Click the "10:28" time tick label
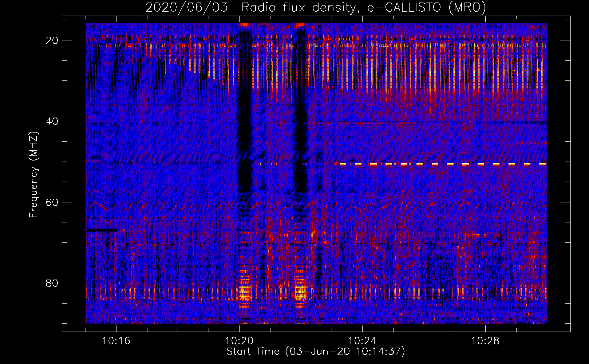589x364 pixels. coord(485,341)
